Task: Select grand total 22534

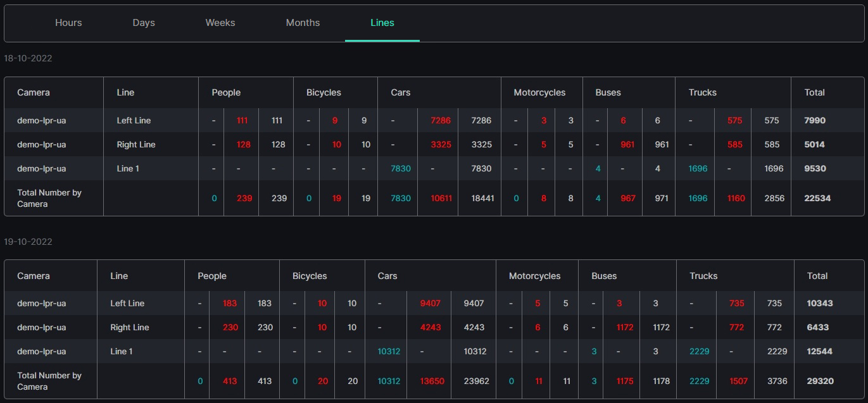Action: point(817,198)
